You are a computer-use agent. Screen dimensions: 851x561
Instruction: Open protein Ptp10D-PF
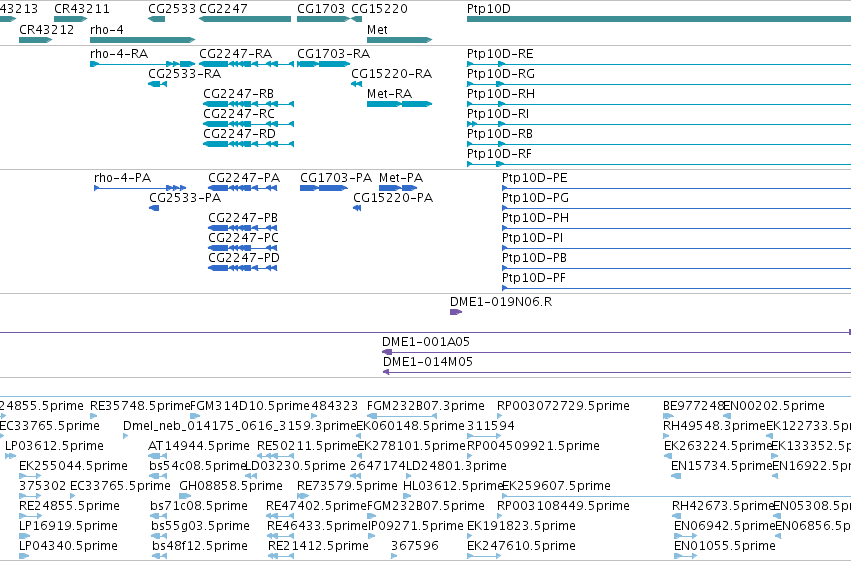point(534,278)
